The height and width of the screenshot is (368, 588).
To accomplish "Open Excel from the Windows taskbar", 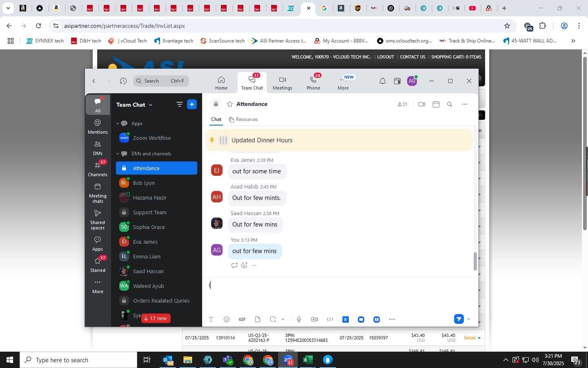I will coord(307,360).
